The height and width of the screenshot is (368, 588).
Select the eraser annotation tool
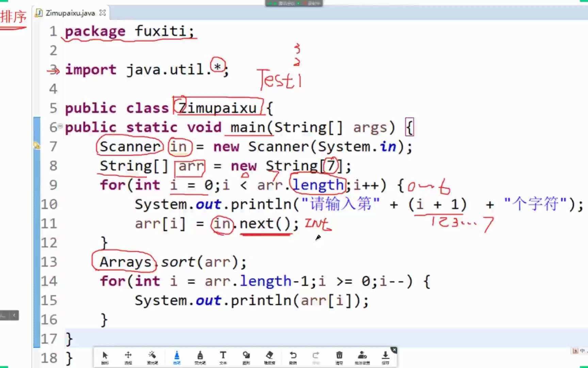269,357
